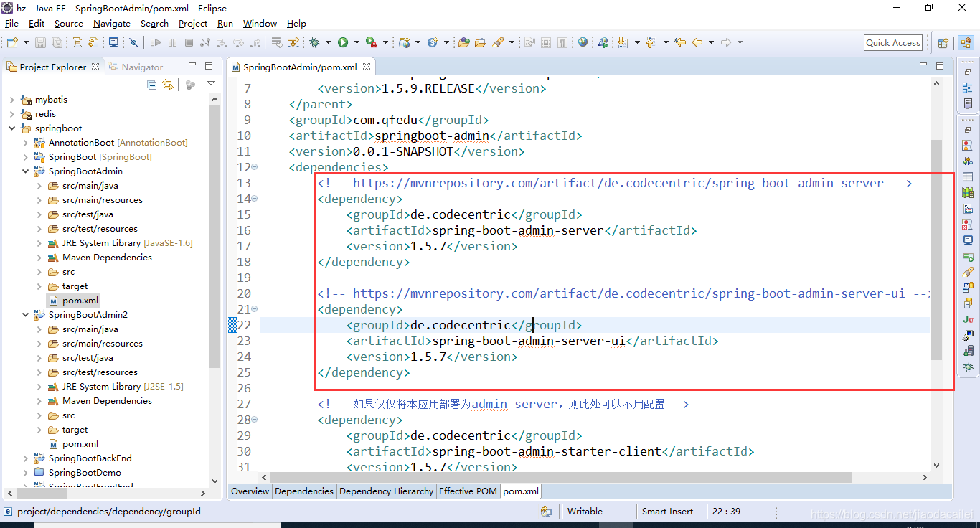Viewport: 980px width, 528px height.
Task: Open the Web Browser globe icon
Action: pos(583,42)
